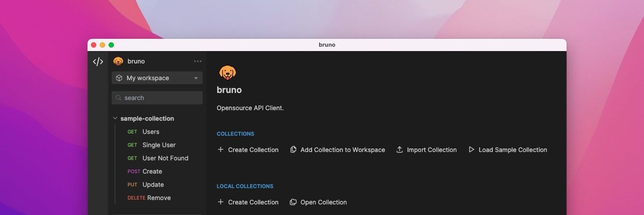This screenshot has height=215, width=644.
Task: Open the My workspace dropdown arrow
Action: click(196, 78)
